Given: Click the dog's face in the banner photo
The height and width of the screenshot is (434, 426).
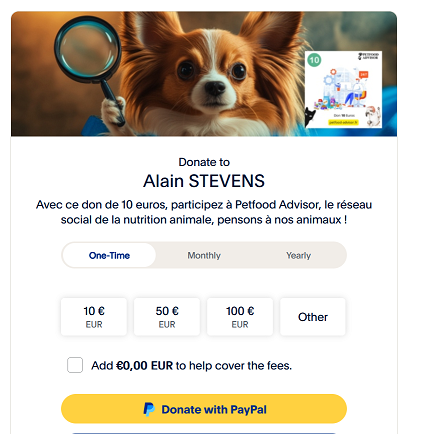Looking at the screenshot, I should pyautogui.click(x=212, y=78).
